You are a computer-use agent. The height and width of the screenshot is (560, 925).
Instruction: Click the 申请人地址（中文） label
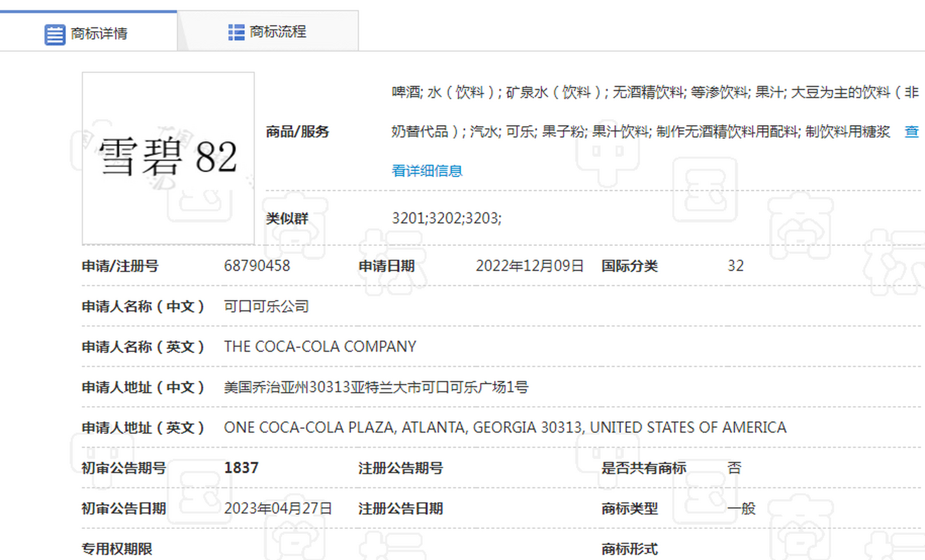(x=143, y=387)
